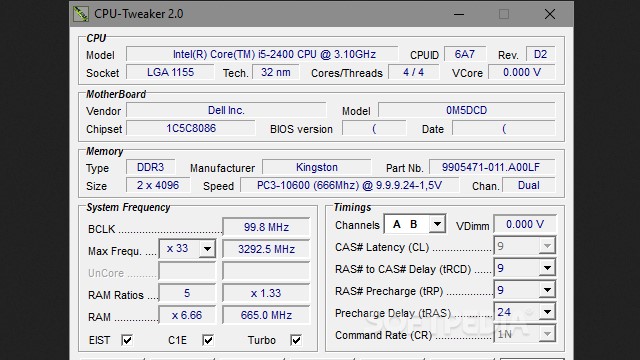Click the Tech. value 32 nm

point(276,72)
